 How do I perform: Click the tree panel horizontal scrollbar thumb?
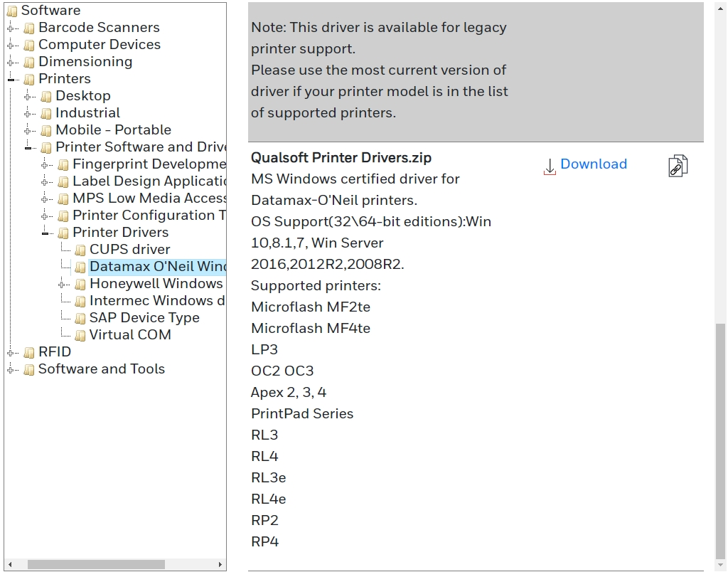(x=96, y=564)
